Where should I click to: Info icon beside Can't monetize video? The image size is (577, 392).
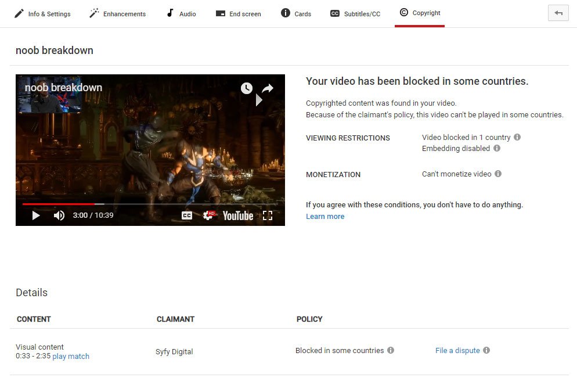[498, 174]
